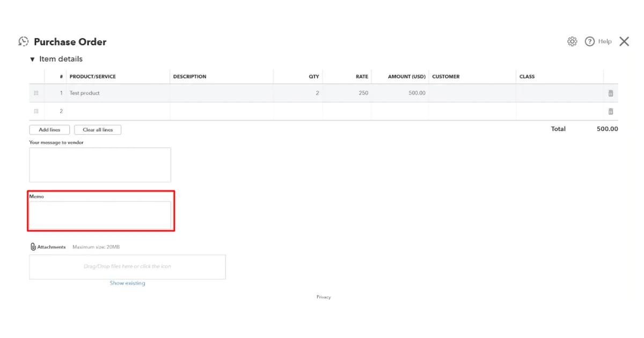Open the Show existing link
This screenshot has width=644, height=338.
coord(127,283)
